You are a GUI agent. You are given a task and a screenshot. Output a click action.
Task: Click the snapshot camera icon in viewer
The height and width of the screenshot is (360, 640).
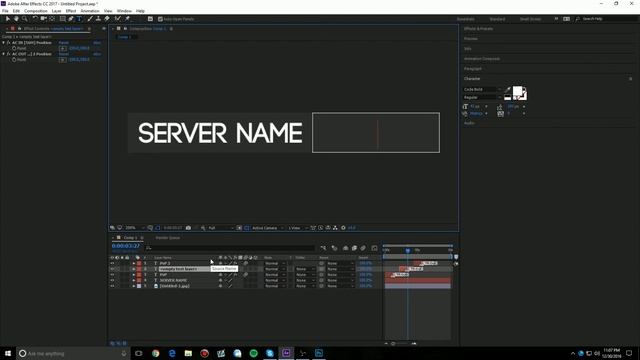pos(188,228)
